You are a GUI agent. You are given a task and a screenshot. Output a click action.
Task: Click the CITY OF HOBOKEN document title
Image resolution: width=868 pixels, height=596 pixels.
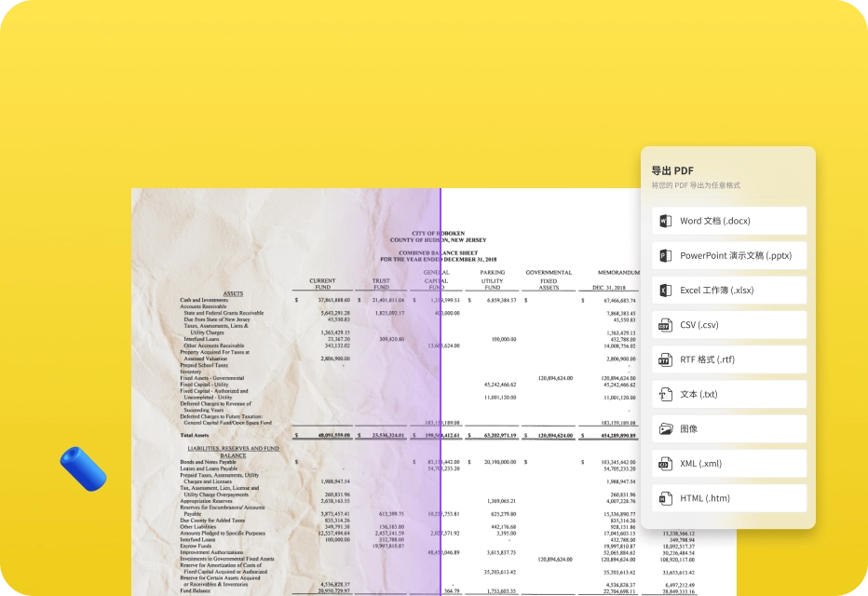tap(439, 234)
